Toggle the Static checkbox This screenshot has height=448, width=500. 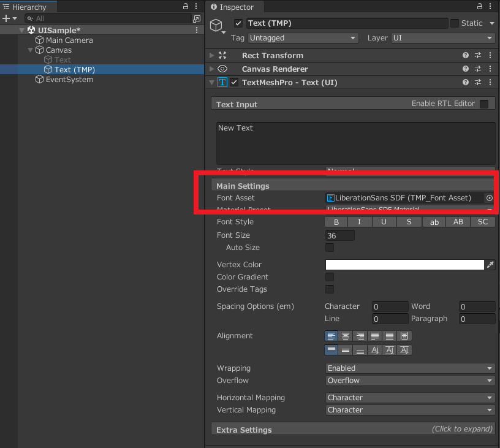tap(455, 23)
